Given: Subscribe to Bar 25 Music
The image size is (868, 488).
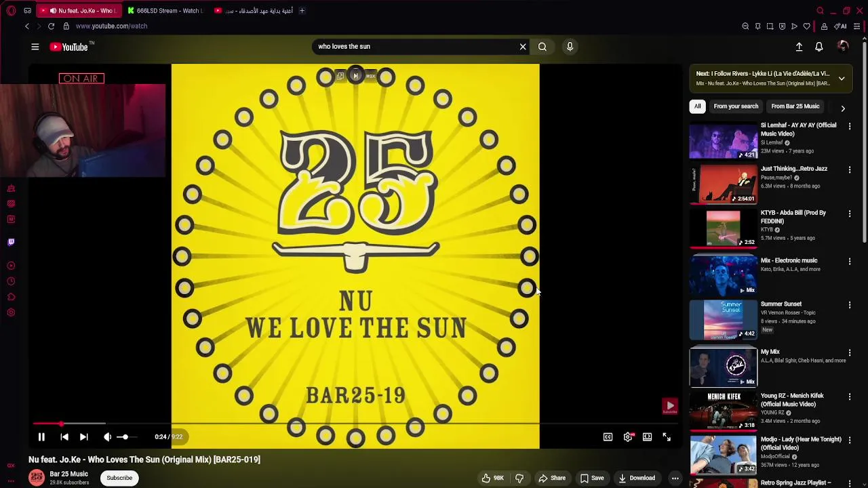Looking at the screenshot, I should tap(119, 478).
